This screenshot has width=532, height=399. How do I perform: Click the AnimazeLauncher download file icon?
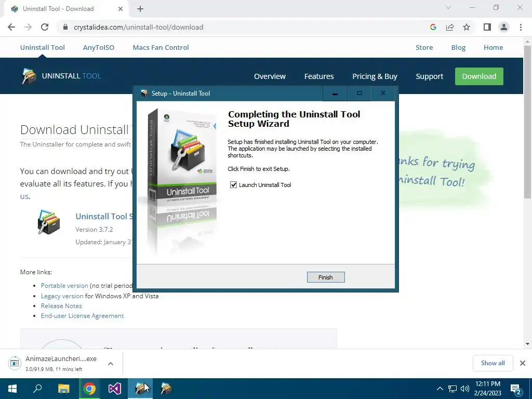[x=15, y=363]
